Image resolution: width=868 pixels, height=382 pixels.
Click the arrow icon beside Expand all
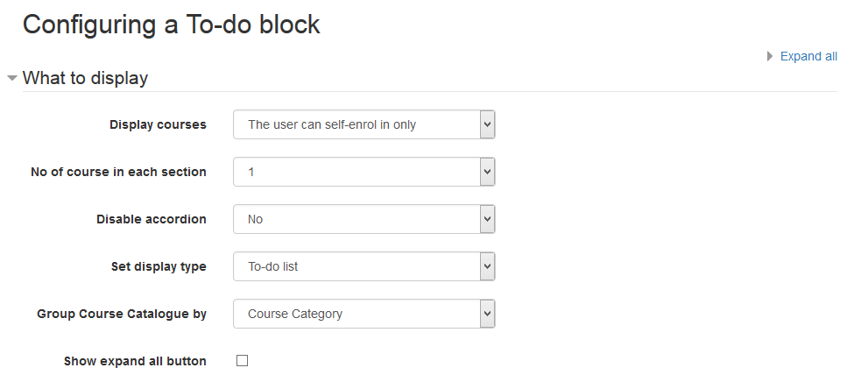pyautogui.click(x=770, y=56)
